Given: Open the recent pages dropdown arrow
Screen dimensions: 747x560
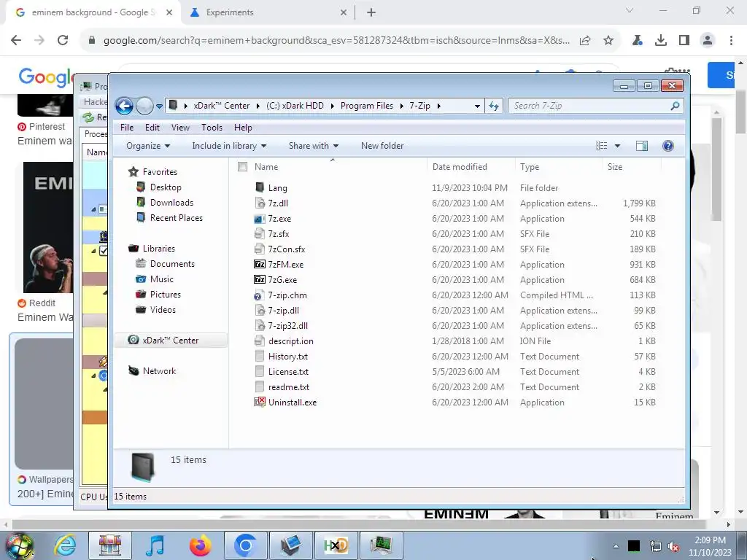Looking at the screenshot, I should pyautogui.click(x=159, y=106).
